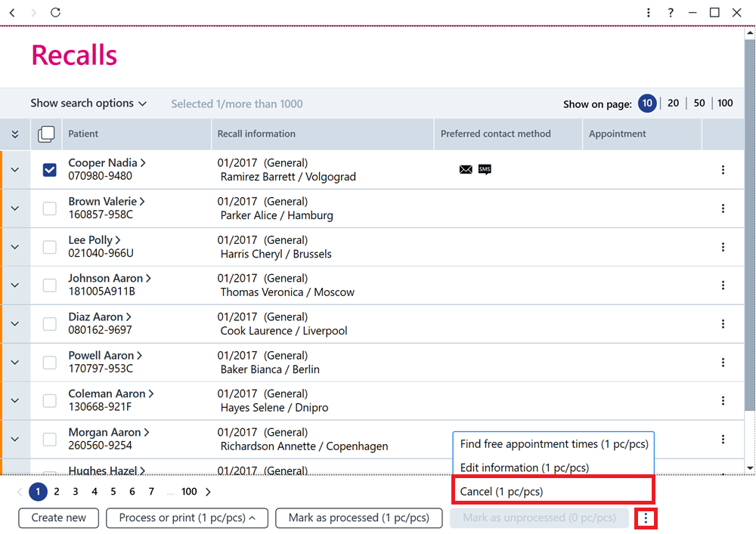
Task: Open patient Cooper Nadia link
Action: pos(107,162)
